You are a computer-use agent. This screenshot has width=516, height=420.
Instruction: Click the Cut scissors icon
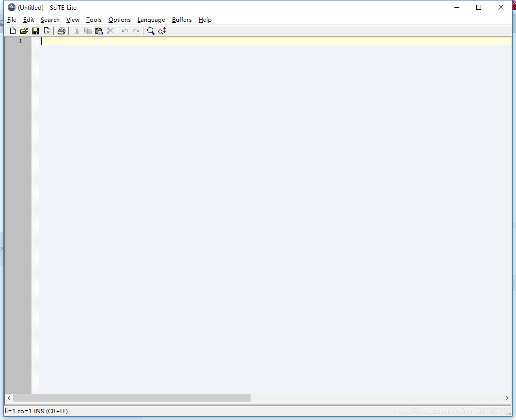(77, 31)
